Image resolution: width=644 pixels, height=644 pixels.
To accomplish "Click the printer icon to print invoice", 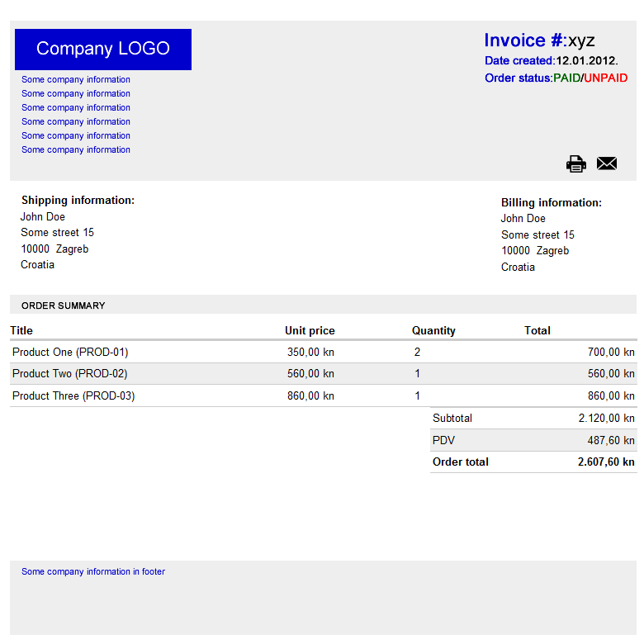I will [x=575, y=163].
